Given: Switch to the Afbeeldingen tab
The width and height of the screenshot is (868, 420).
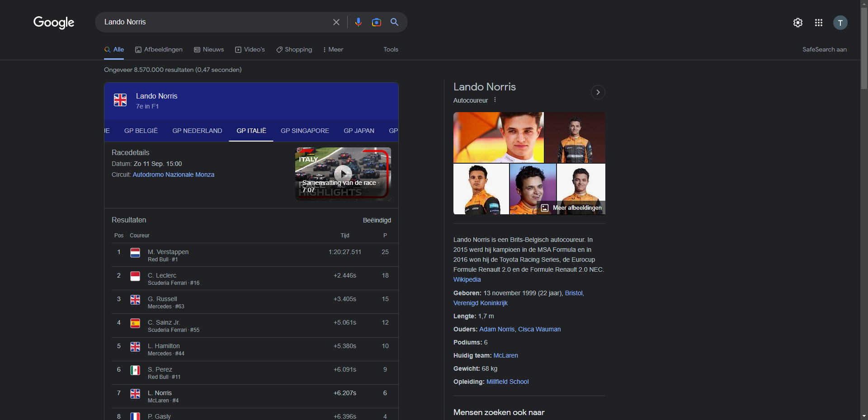Looking at the screenshot, I should [159, 50].
